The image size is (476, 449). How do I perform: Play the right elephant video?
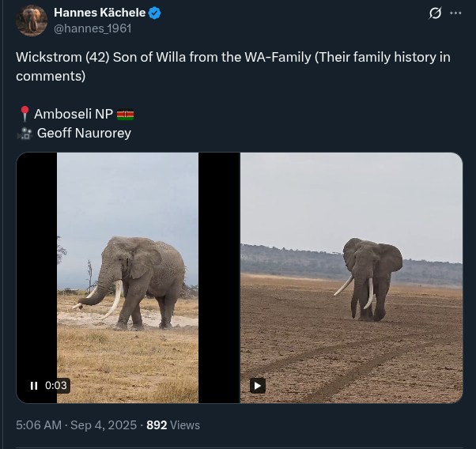coord(258,386)
